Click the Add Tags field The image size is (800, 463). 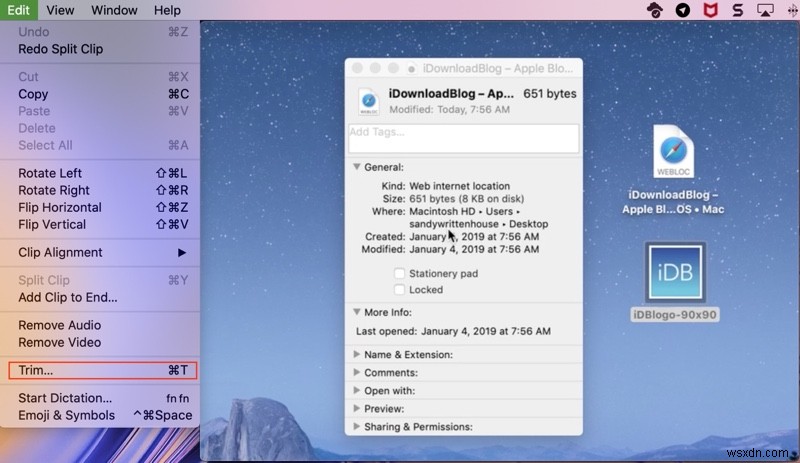coord(463,138)
